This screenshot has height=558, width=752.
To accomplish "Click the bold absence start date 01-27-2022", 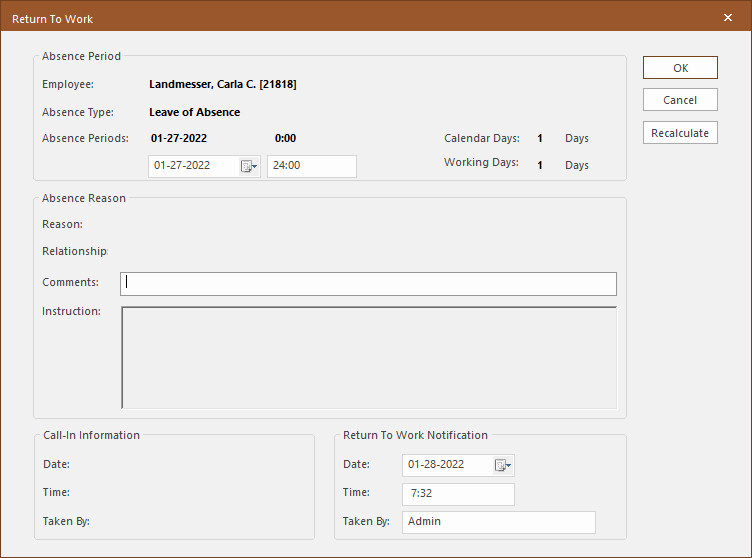I will pos(179,138).
